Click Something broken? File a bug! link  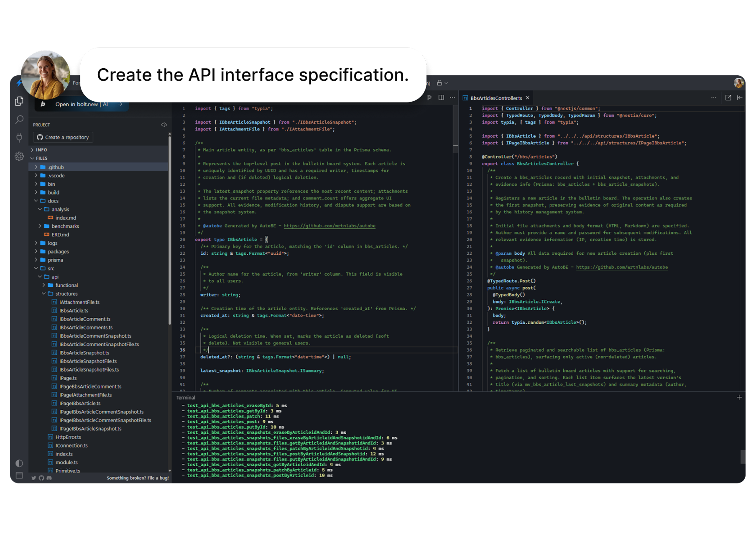tap(138, 478)
